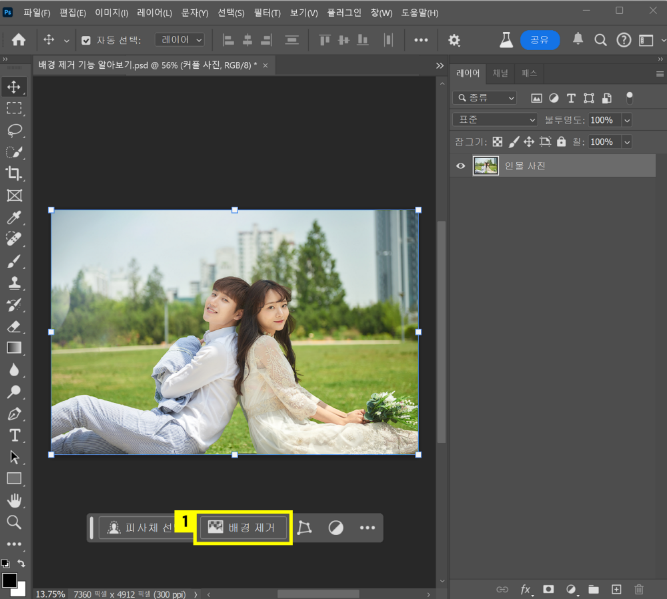Activate the Hand tool

click(14, 500)
